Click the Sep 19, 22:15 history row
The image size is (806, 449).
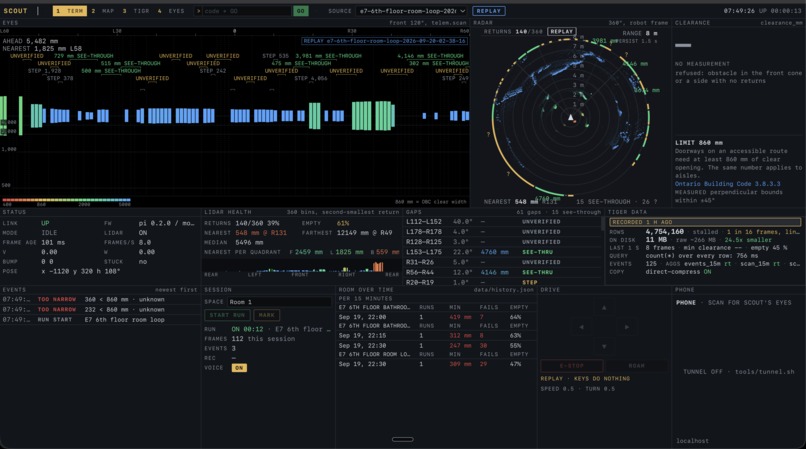(436, 335)
